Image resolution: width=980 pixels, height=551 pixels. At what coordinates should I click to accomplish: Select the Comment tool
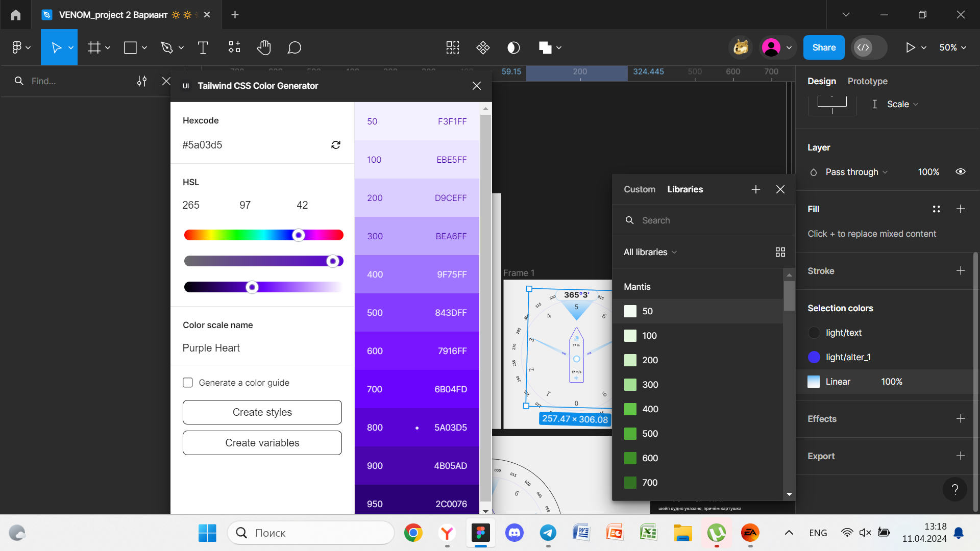[x=295, y=47]
